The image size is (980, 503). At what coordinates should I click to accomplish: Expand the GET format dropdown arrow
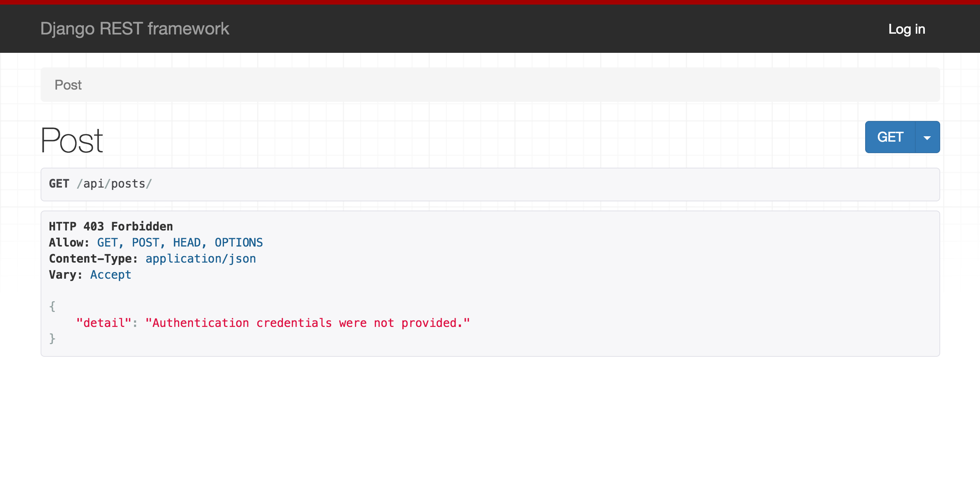(927, 137)
